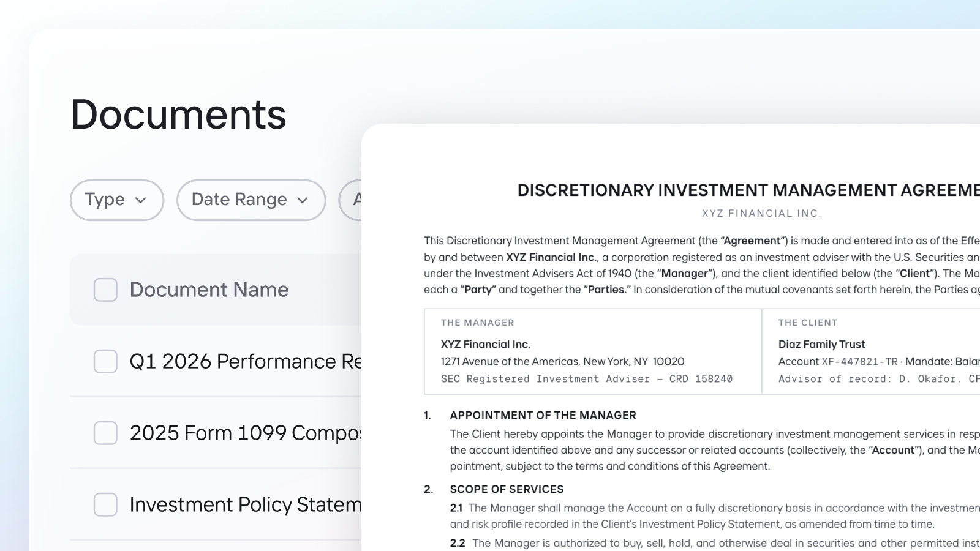Image resolution: width=980 pixels, height=551 pixels.
Task: Click the Scope of Services heading
Action: [x=507, y=489]
